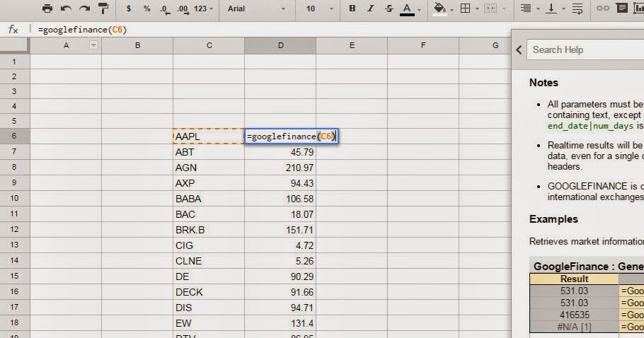The image size is (644, 338).
Task: Select cell with value 94.43
Action: (280, 183)
